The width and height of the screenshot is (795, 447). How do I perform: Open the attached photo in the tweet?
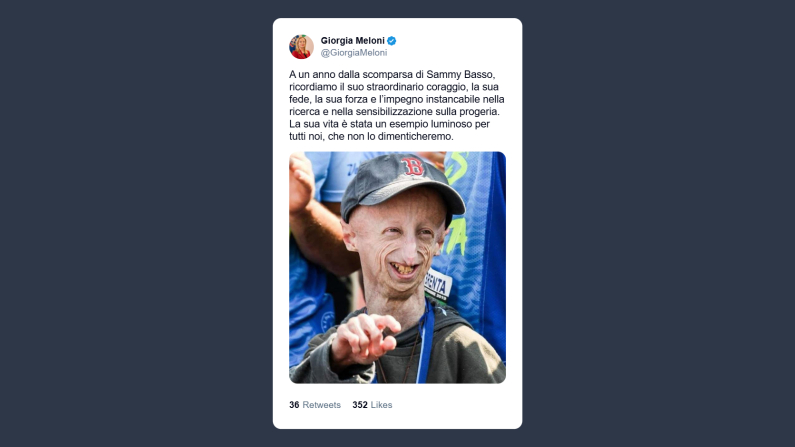click(398, 268)
